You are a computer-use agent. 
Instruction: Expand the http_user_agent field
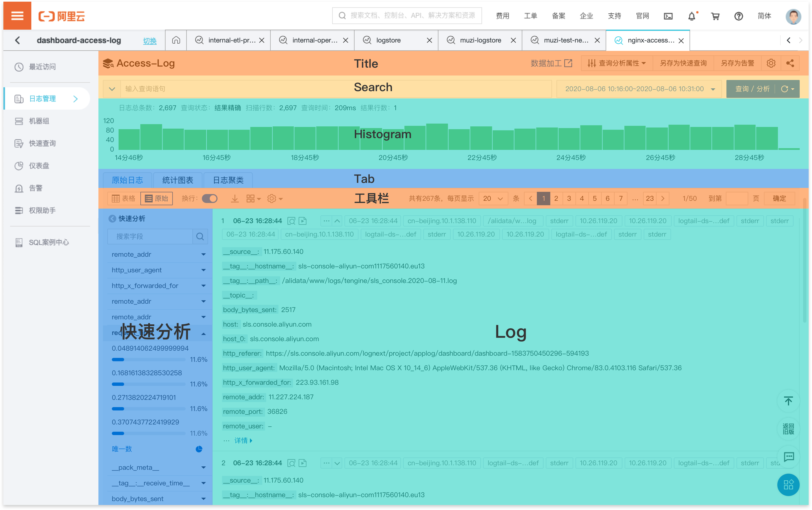point(203,270)
